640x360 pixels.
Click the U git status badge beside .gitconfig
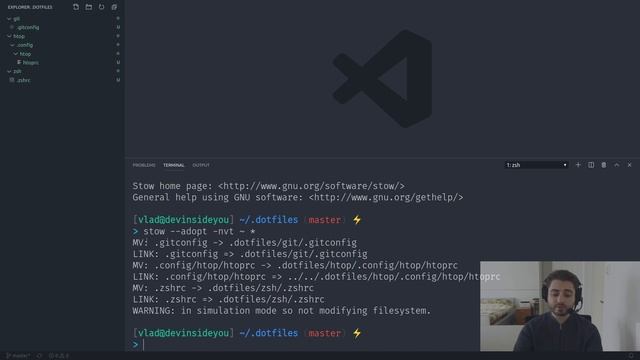pyautogui.click(x=118, y=27)
